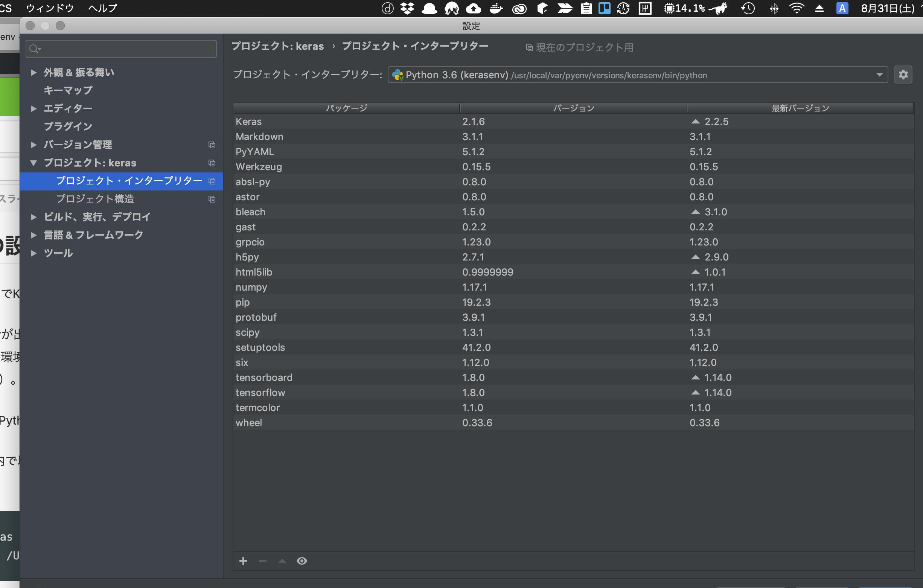Expand 言語 & フレームワーク tree node
923x588 pixels.
click(x=34, y=235)
